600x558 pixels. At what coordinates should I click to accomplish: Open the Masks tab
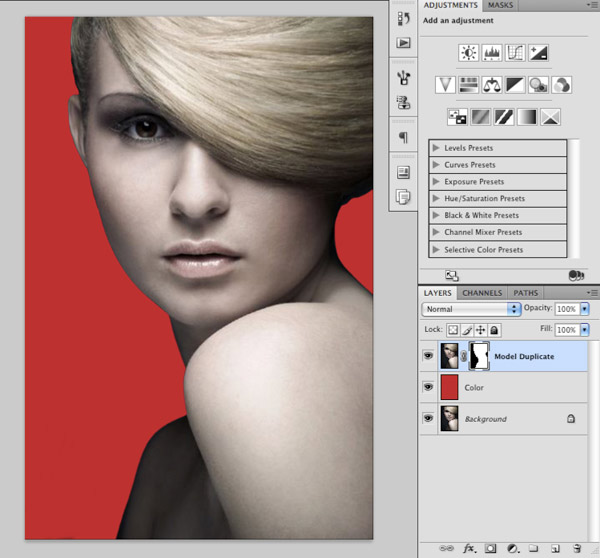coord(500,6)
